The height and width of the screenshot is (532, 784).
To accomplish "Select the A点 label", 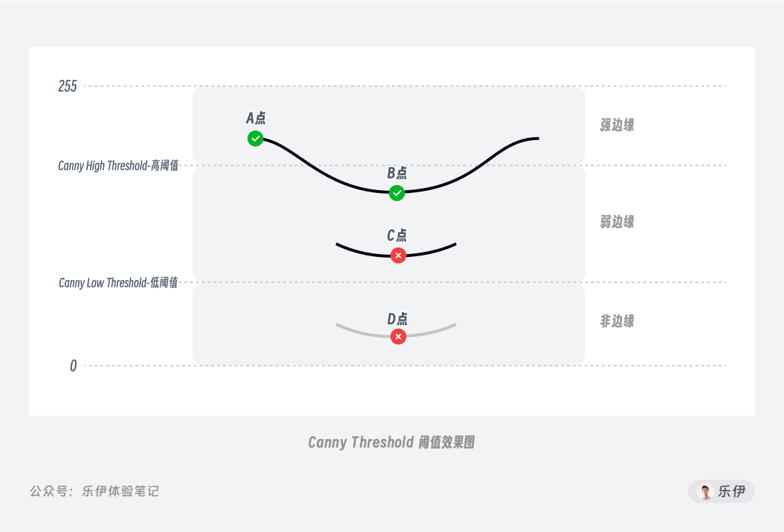I will pyautogui.click(x=256, y=118).
